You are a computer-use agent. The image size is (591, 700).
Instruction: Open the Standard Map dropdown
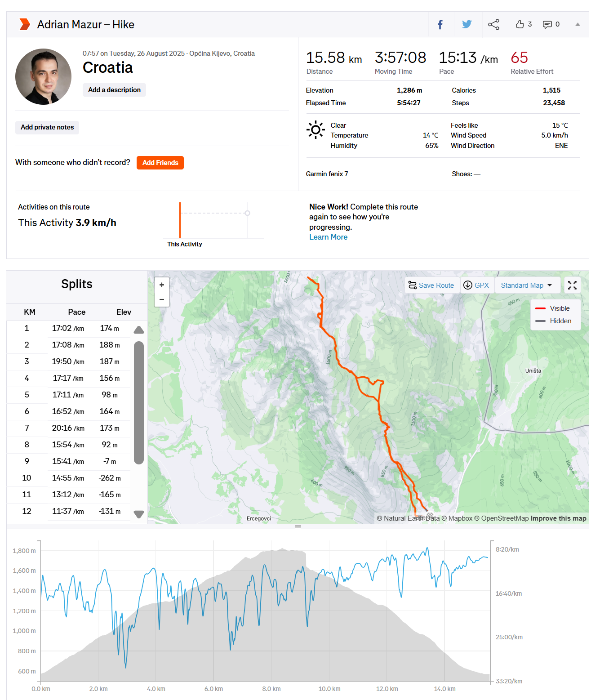(x=527, y=285)
